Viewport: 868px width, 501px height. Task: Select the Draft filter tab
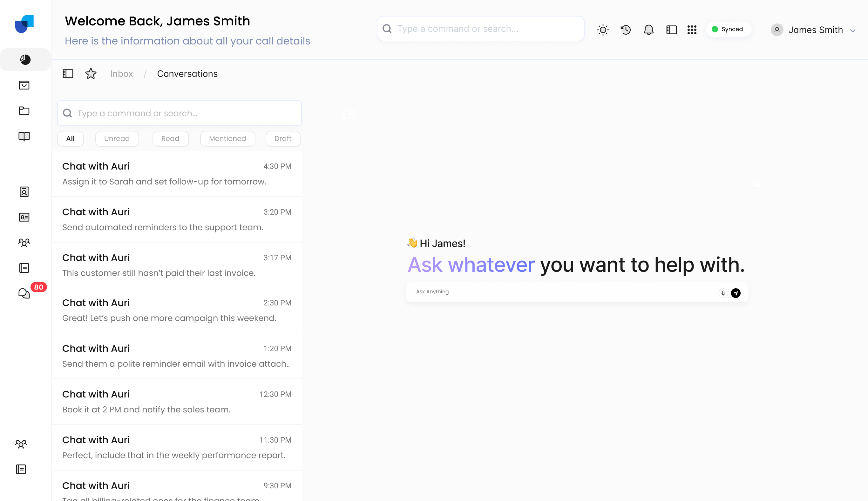[283, 139]
